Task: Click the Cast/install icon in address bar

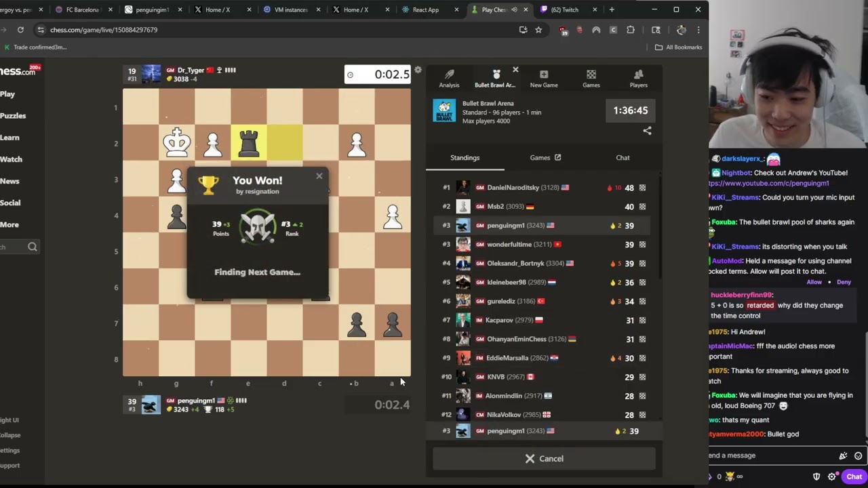Action: coord(523,30)
